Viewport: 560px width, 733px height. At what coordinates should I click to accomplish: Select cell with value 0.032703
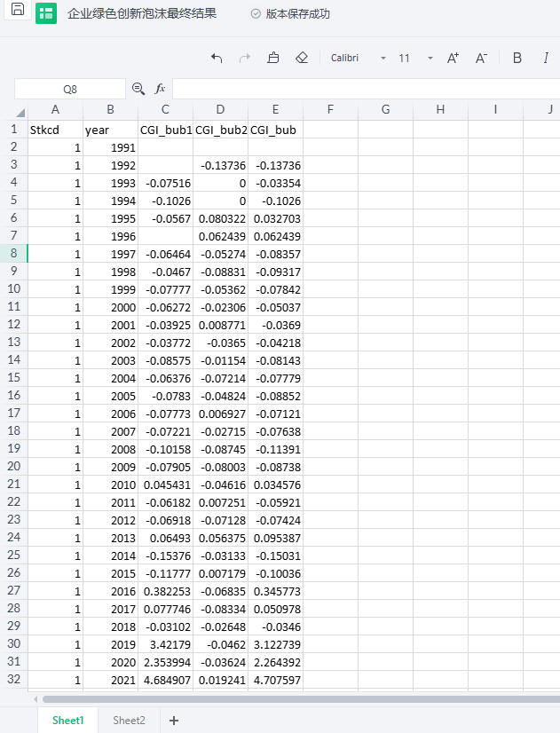(x=275, y=218)
